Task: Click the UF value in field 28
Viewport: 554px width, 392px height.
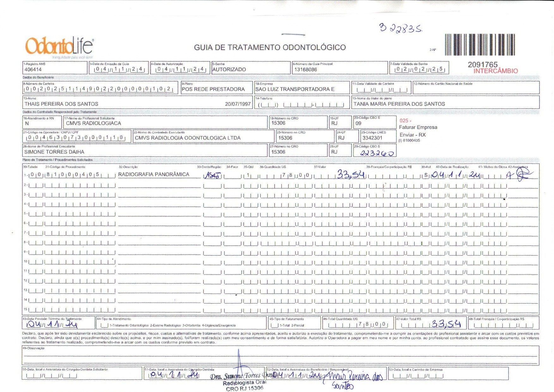Action: click(x=334, y=152)
